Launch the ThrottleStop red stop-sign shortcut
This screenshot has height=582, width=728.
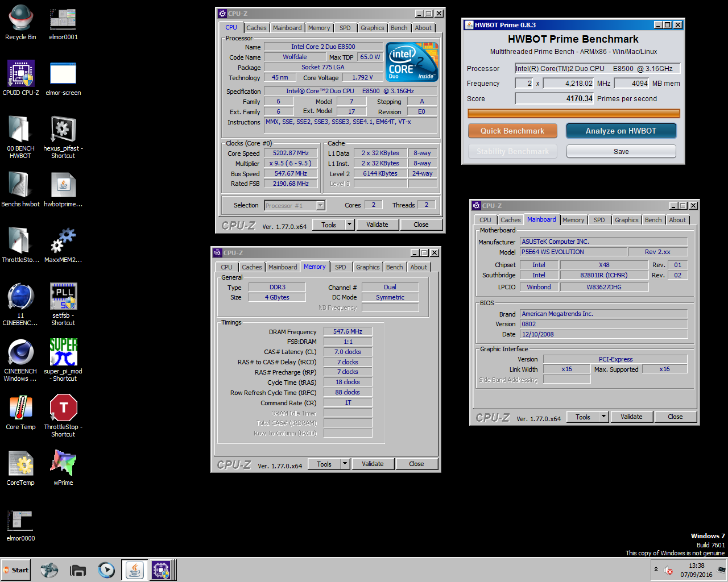click(x=63, y=415)
